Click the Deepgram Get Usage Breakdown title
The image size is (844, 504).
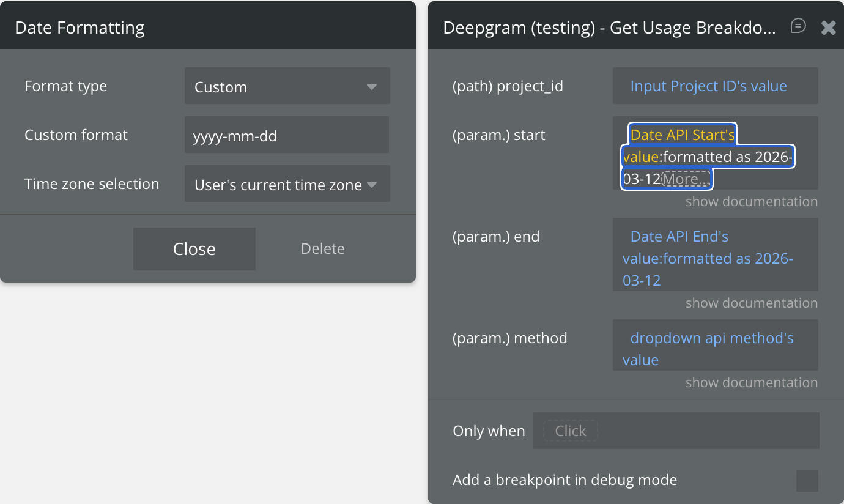pos(610,28)
